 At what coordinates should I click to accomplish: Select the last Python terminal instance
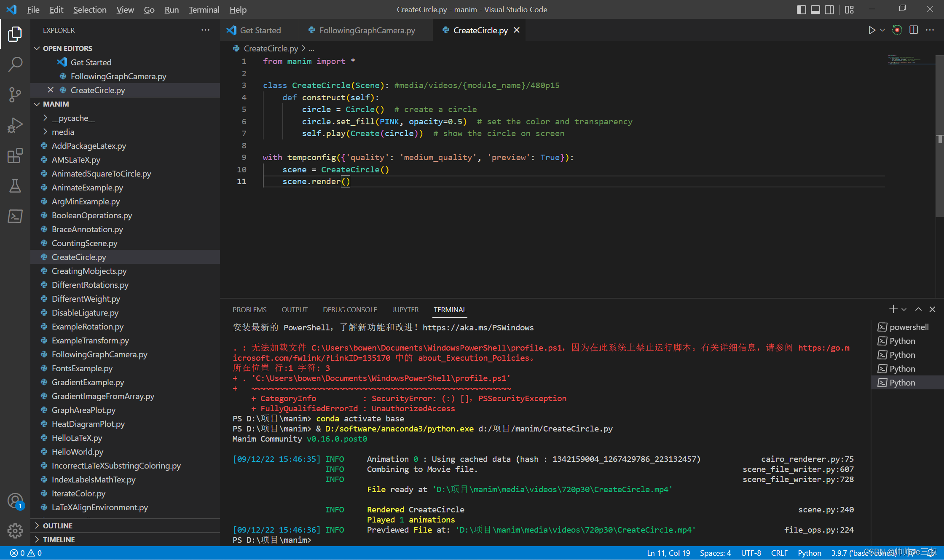click(907, 383)
